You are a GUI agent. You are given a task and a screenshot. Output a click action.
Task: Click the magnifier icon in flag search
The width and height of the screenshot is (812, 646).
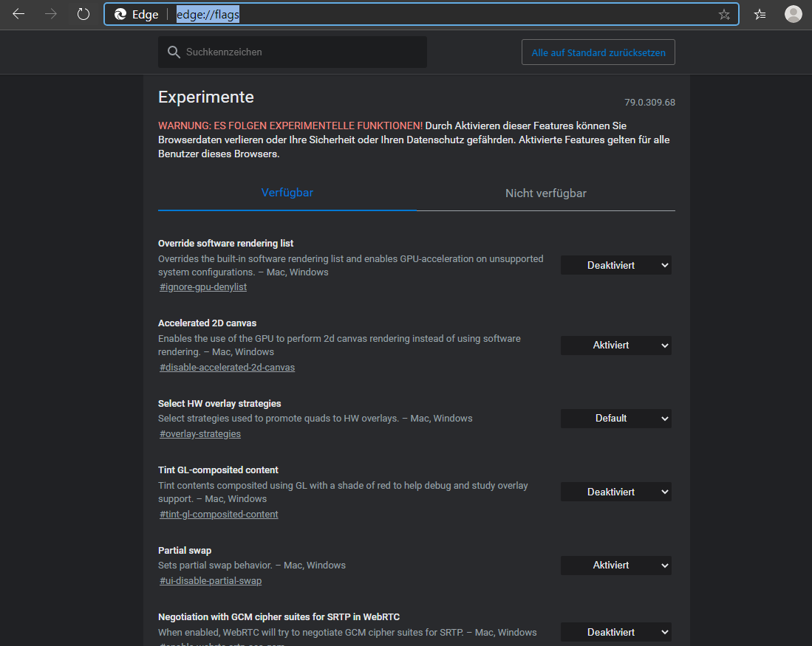174,52
